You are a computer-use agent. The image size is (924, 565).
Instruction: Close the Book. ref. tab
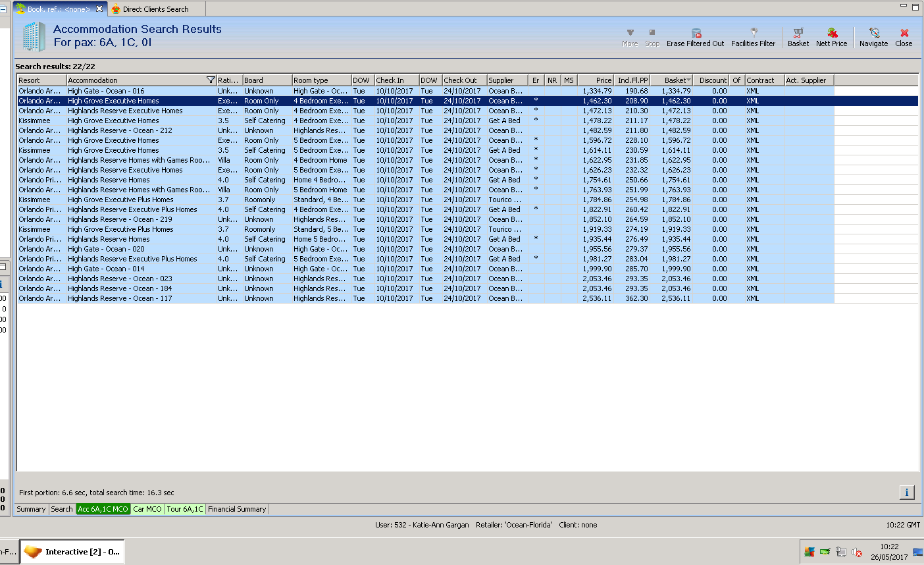pos(99,9)
